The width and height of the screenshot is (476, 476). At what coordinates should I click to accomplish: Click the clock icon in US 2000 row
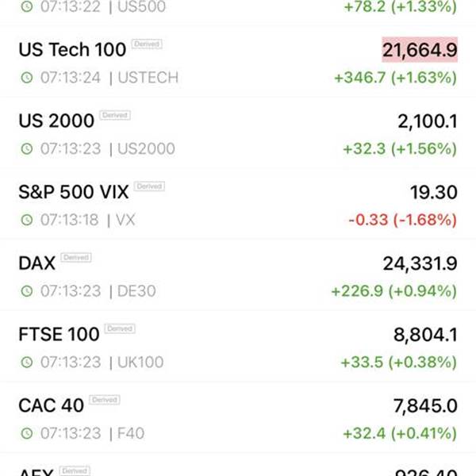click(x=27, y=149)
